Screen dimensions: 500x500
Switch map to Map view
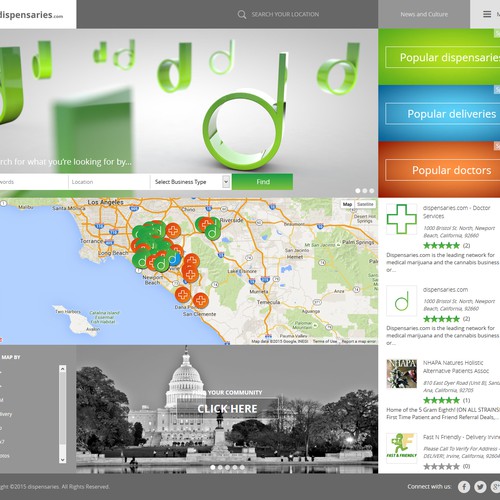tap(347, 204)
